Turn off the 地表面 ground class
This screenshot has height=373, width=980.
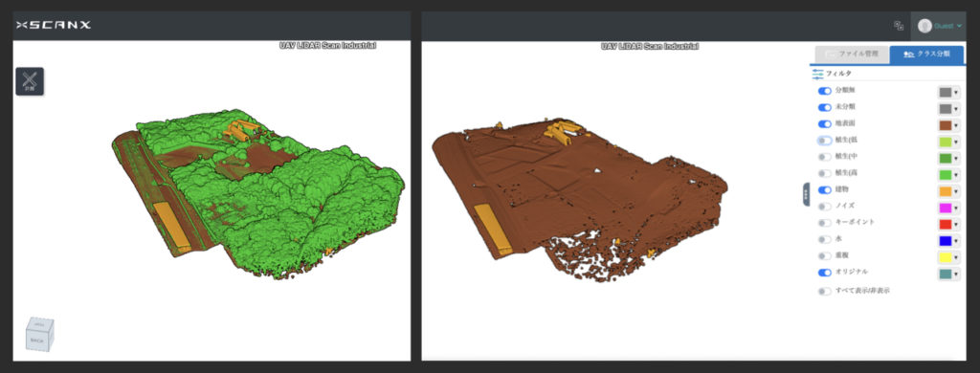point(825,123)
